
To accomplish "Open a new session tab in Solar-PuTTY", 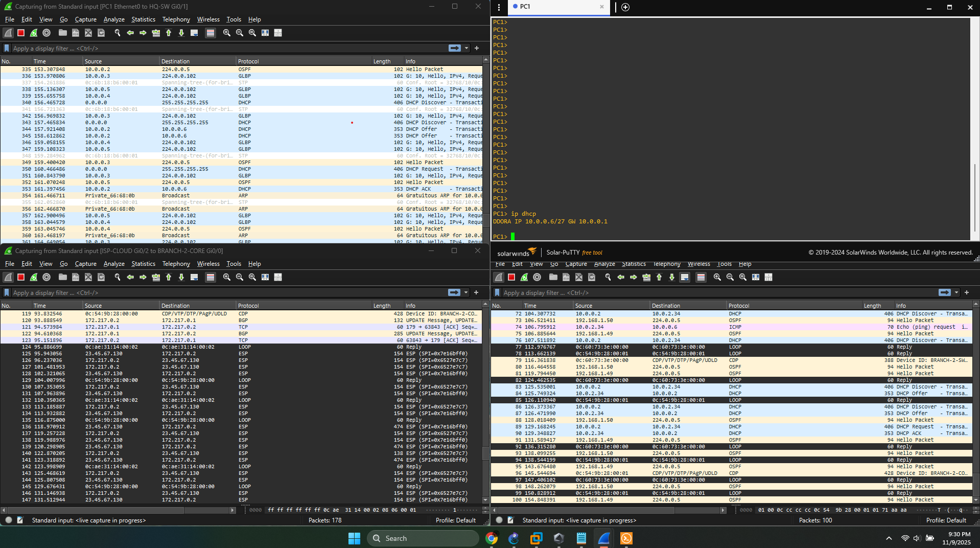I will pos(625,7).
